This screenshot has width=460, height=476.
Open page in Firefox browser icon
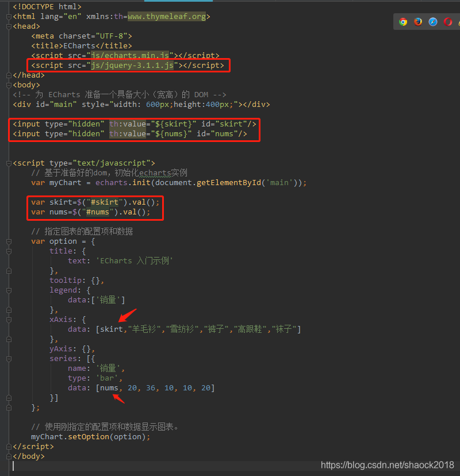(x=418, y=22)
